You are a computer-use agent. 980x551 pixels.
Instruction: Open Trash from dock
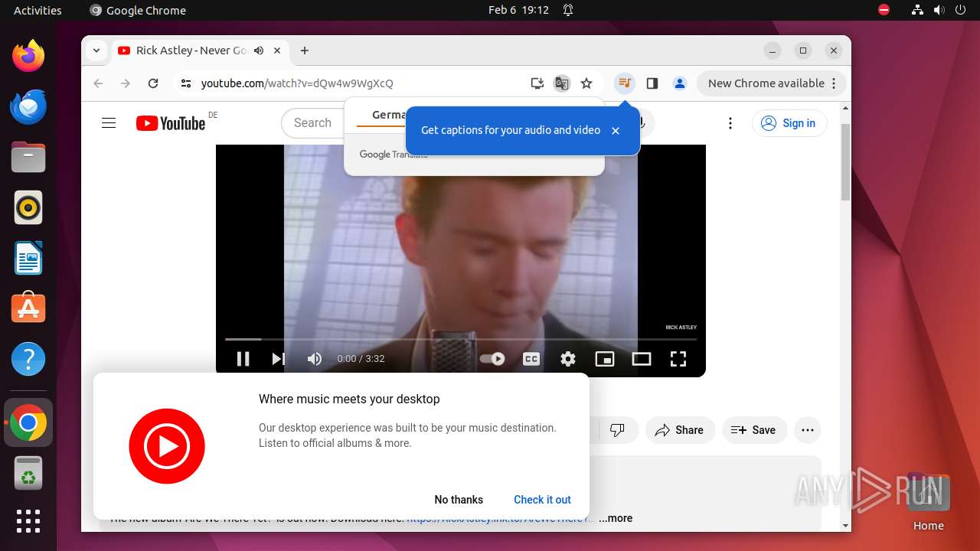pos(28,473)
